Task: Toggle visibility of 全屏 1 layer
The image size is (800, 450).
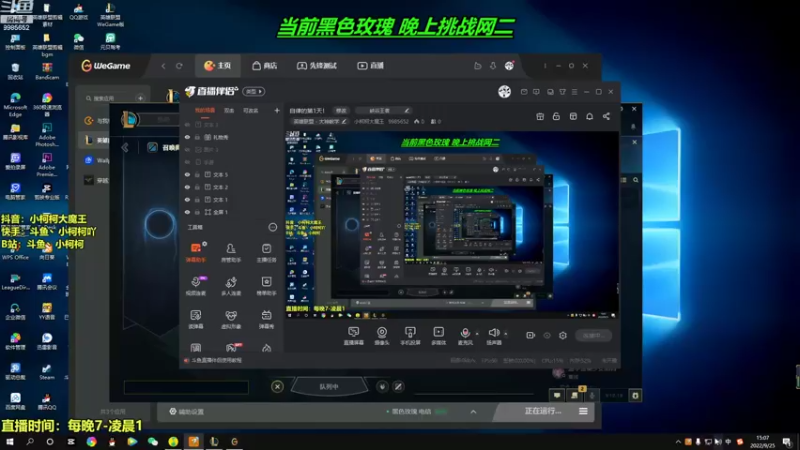Action: (187, 212)
